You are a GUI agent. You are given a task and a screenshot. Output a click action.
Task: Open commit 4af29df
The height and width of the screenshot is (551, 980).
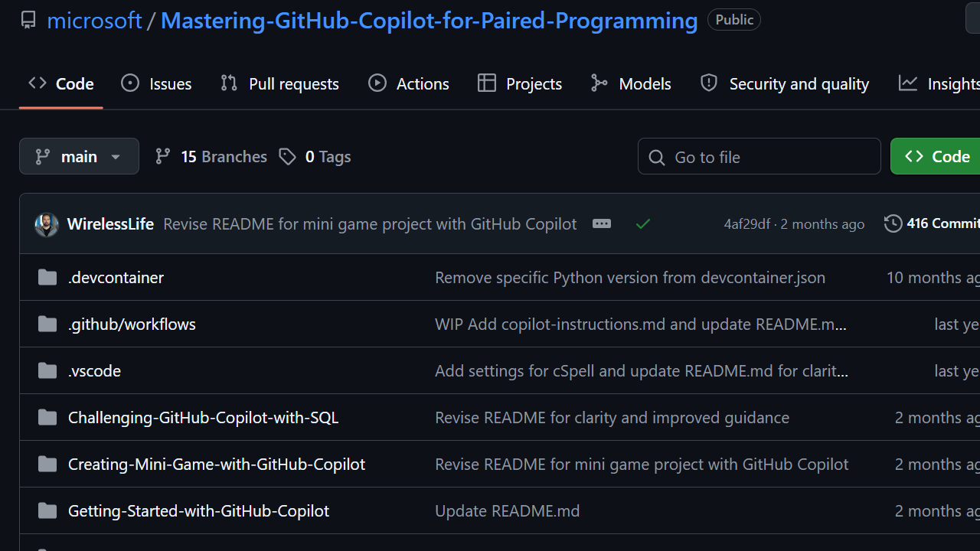click(x=747, y=224)
